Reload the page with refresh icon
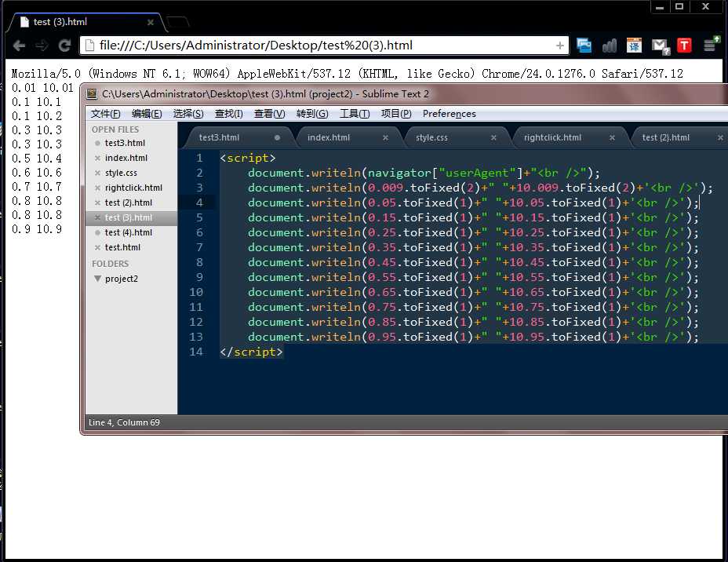728x562 pixels. click(64, 46)
